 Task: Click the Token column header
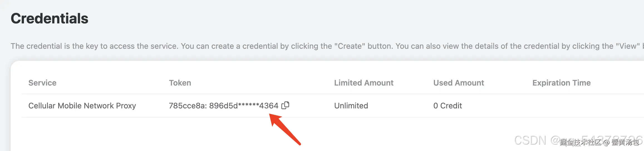point(180,83)
